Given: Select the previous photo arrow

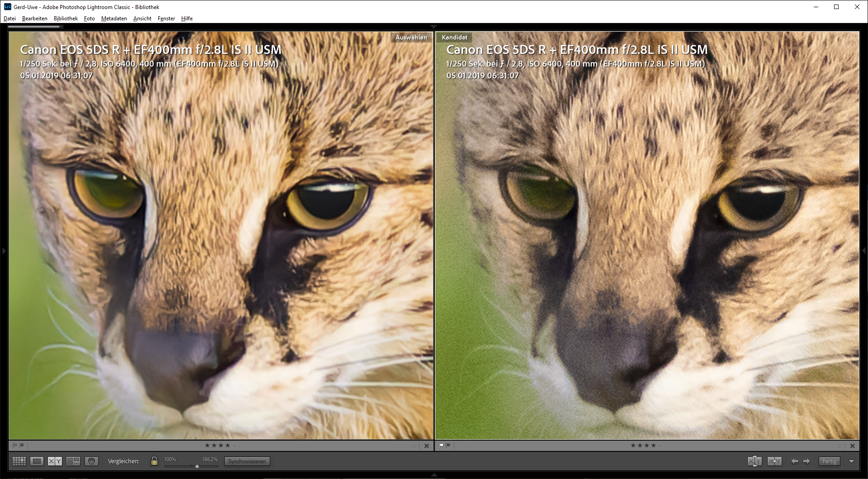Looking at the screenshot, I should pos(794,461).
